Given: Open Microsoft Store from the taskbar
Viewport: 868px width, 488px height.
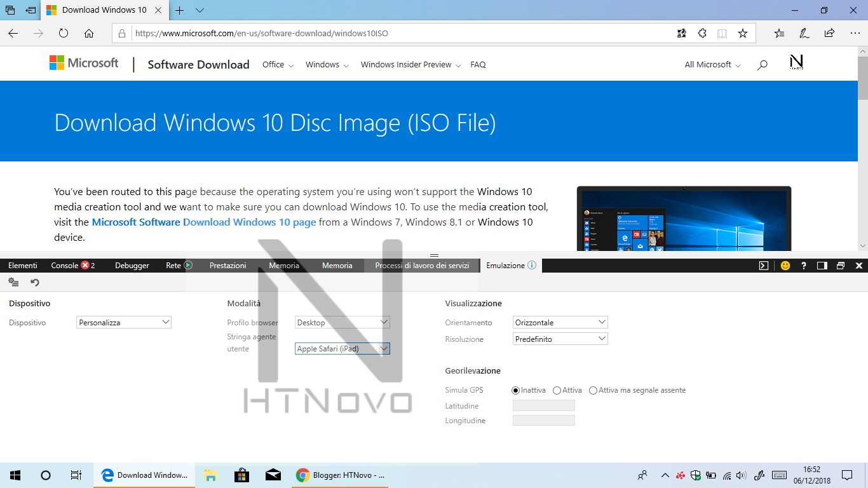Looking at the screenshot, I should [x=241, y=475].
